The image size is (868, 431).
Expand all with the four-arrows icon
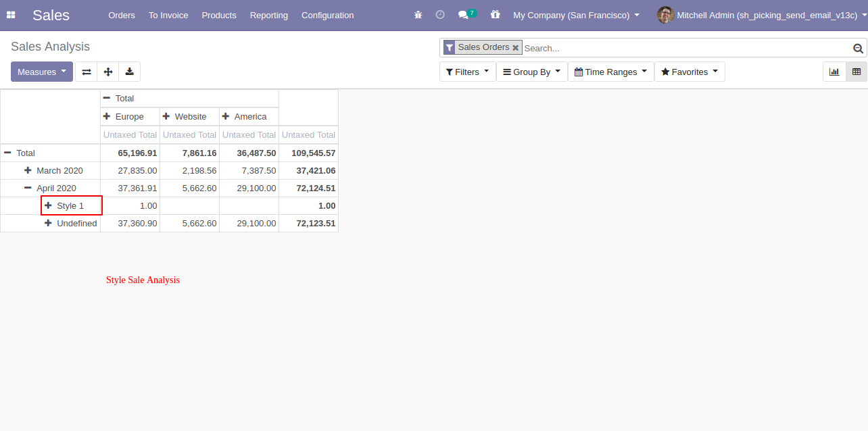point(108,72)
